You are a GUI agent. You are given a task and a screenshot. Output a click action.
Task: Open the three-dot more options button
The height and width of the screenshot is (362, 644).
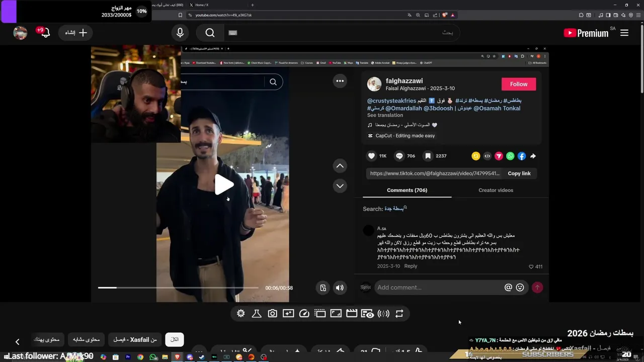340,81
